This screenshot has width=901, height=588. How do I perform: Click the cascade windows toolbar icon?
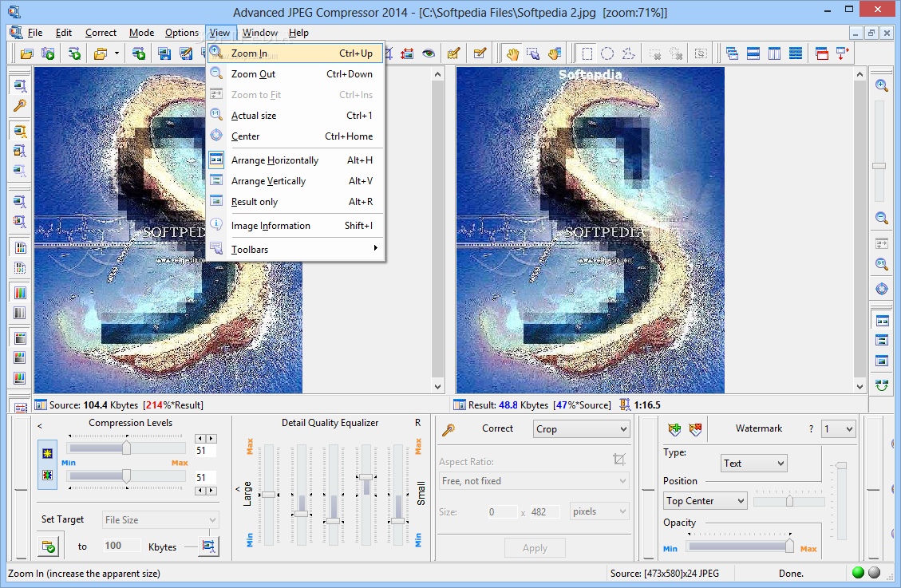click(x=732, y=54)
